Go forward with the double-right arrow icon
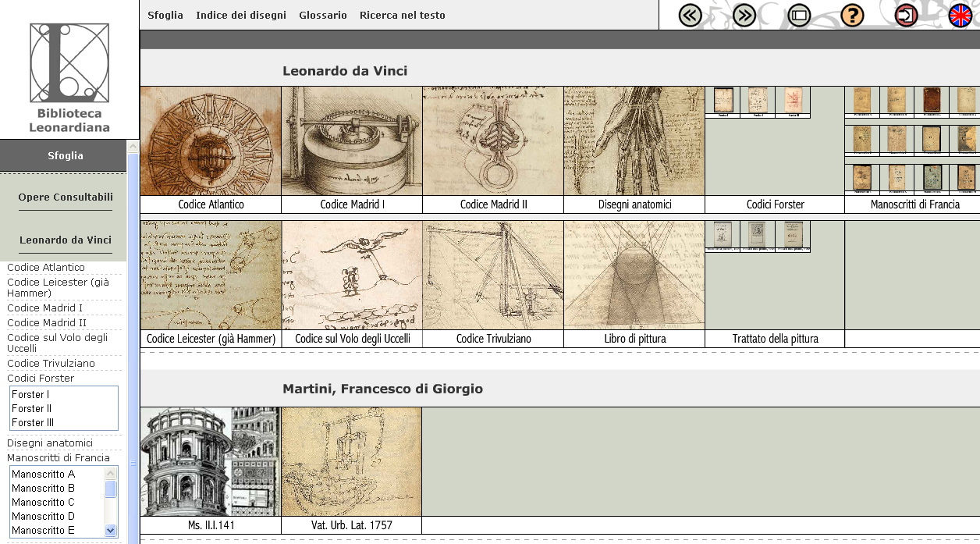 tap(745, 15)
